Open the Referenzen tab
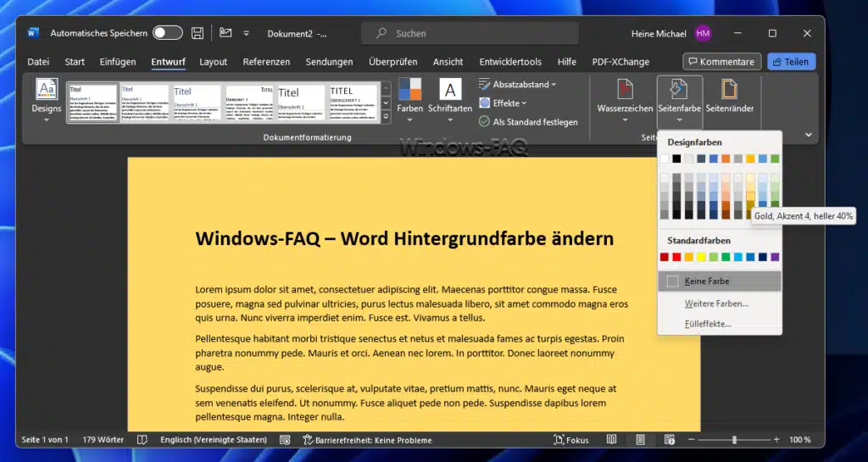This screenshot has width=868, height=462. point(266,62)
